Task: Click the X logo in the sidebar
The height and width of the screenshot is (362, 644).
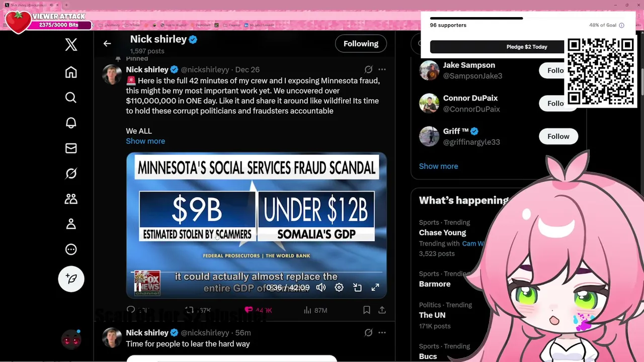Action: click(x=71, y=45)
